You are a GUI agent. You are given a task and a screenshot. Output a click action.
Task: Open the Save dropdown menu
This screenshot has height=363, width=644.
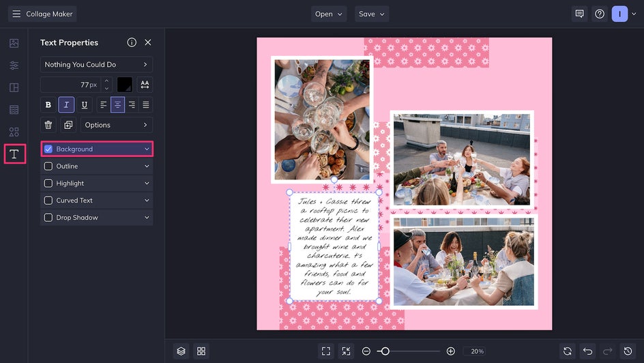tap(372, 14)
